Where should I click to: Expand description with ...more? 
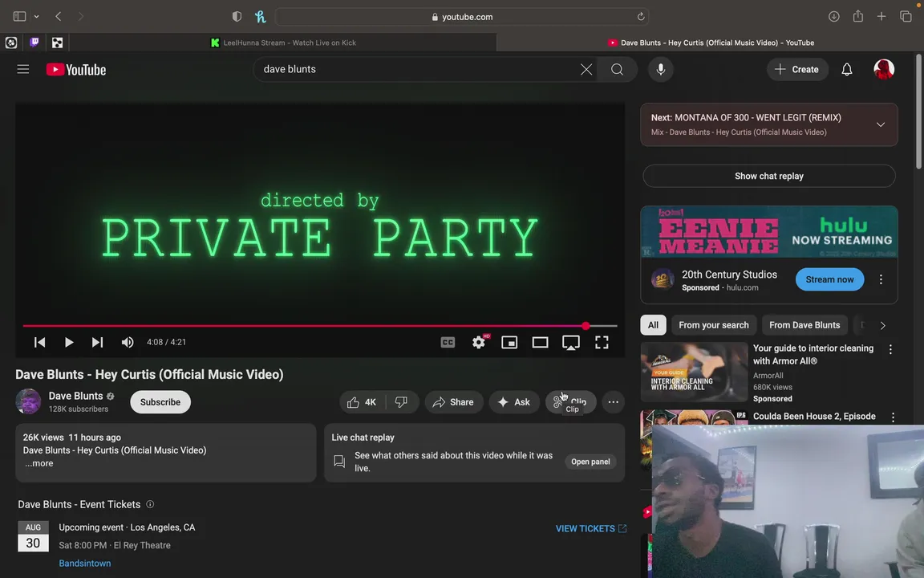[x=38, y=463]
